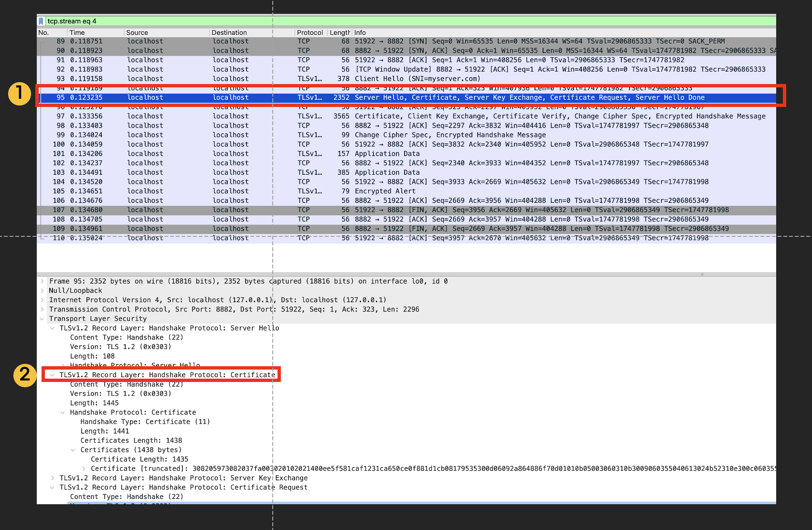This screenshot has width=812, height=530.
Task: Select packet 108 ACK Ack=3957 row
Action: click(406, 219)
